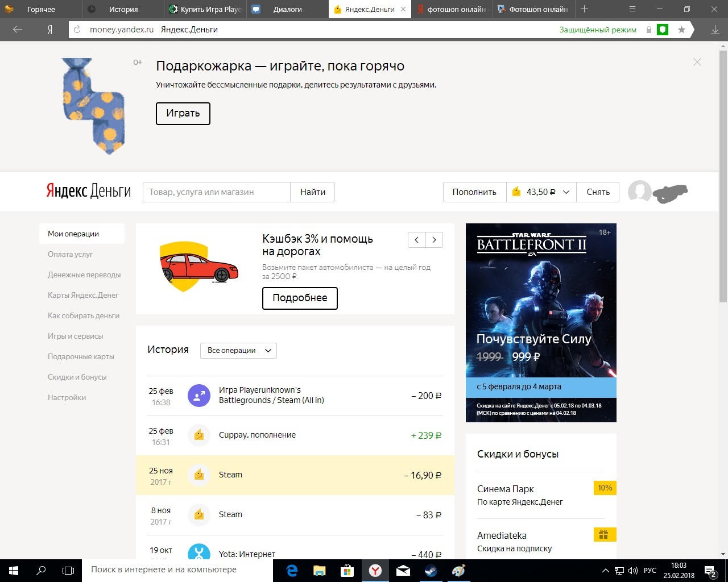Open browser hamburger menu
This screenshot has height=582, width=728.
click(x=632, y=9)
